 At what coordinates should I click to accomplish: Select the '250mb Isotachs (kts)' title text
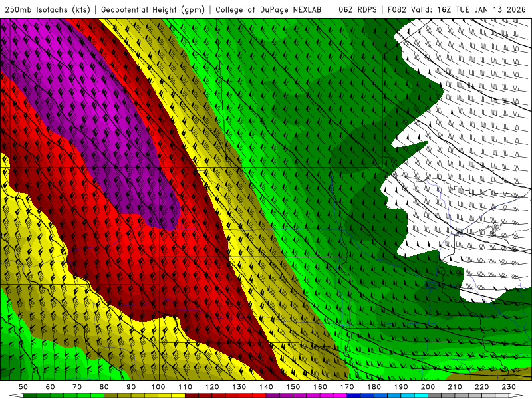click(47, 10)
